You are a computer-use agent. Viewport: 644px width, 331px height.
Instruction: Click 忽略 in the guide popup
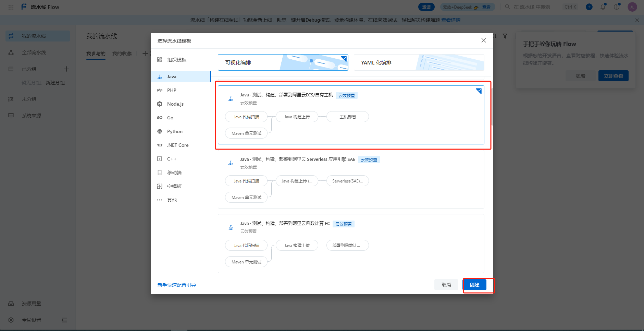coord(581,76)
